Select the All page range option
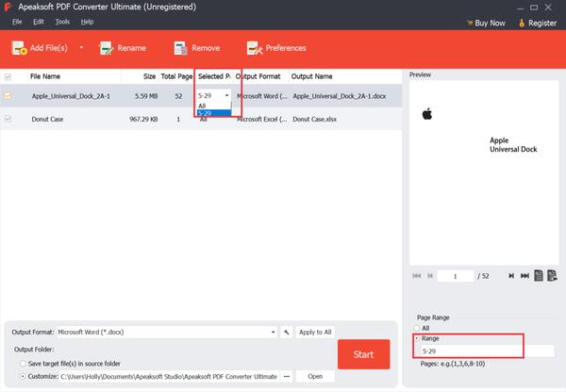 point(418,328)
